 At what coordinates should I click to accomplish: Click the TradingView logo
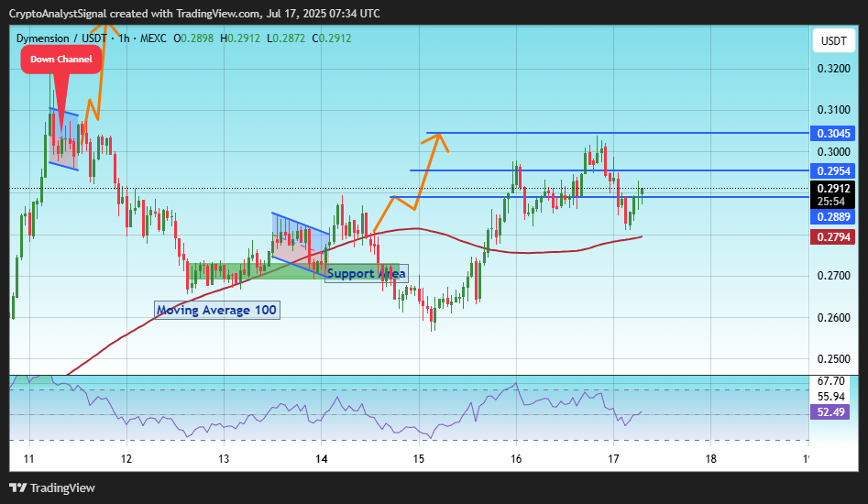pos(52,488)
